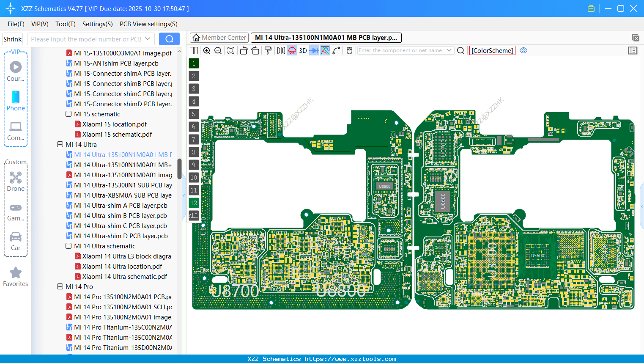Open the dual pane split view
The width and height of the screenshot is (644, 363).
[x=194, y=50]
